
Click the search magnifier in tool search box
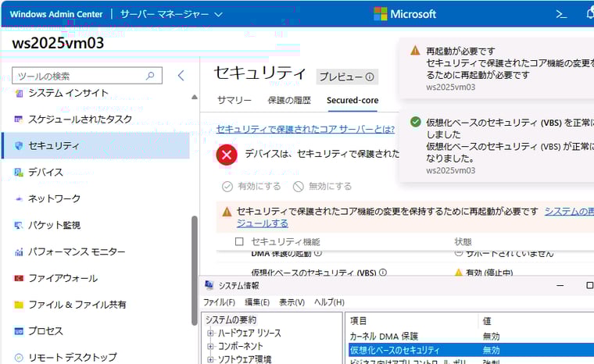click(150, 76)
